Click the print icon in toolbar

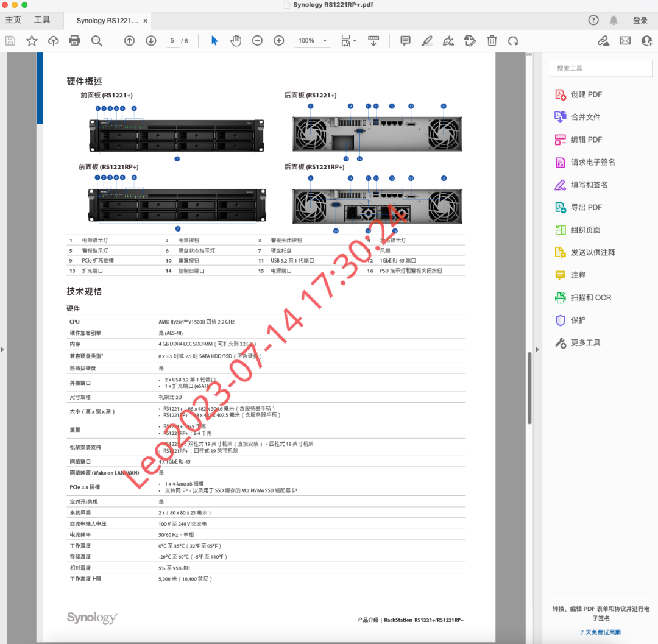tap(74, 41)
